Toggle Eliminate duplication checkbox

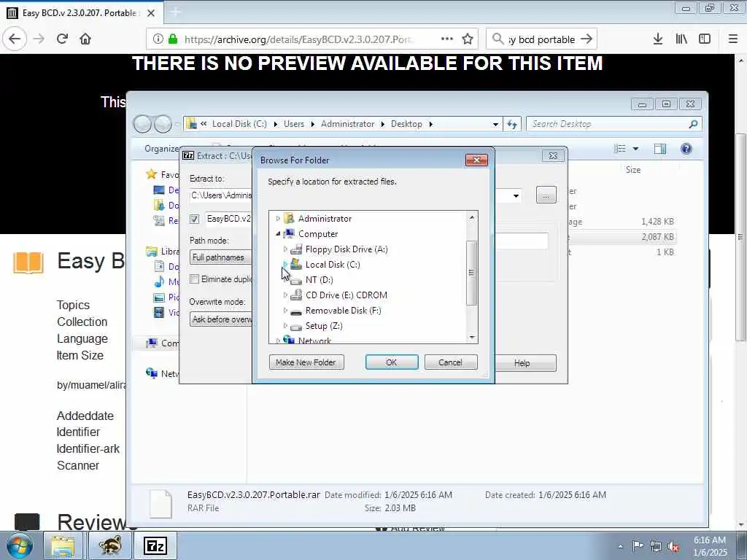tap(194, 279)
